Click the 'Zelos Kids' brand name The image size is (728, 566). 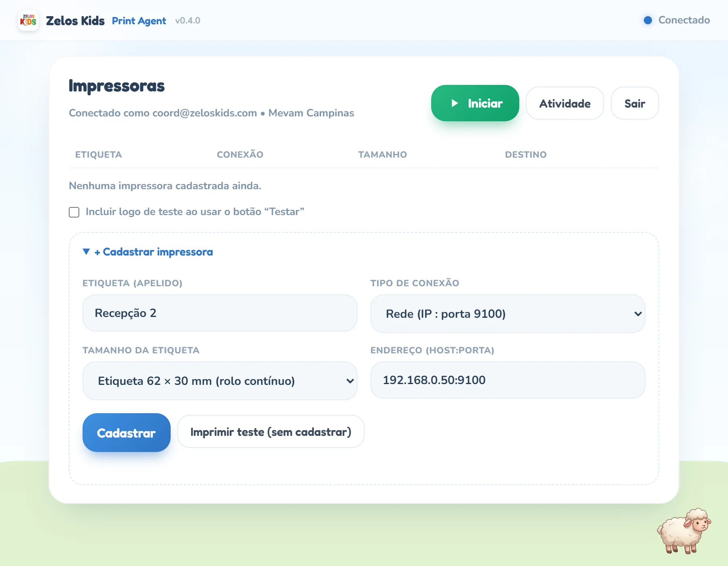tap(75, 21)
